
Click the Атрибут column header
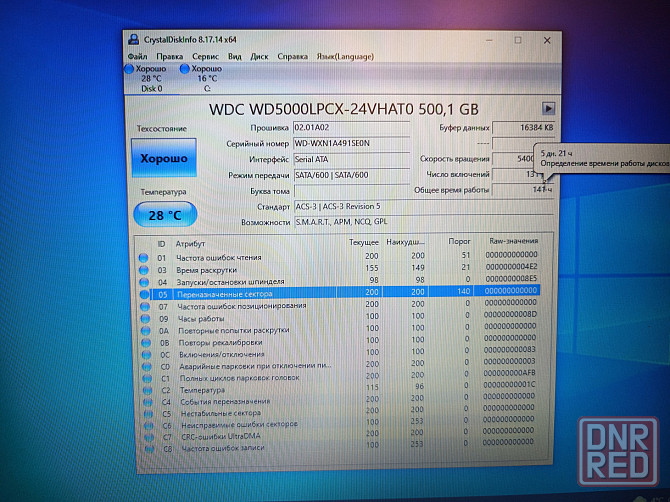tap(190, 243)
